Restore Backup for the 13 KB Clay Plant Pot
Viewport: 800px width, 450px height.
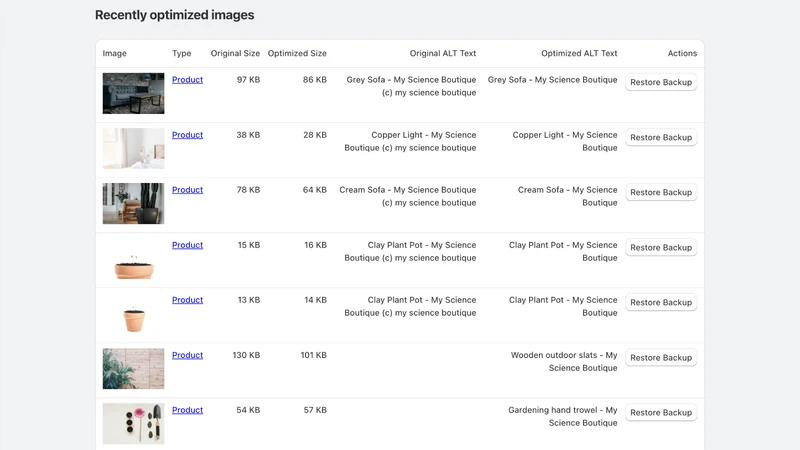[661, 303]
